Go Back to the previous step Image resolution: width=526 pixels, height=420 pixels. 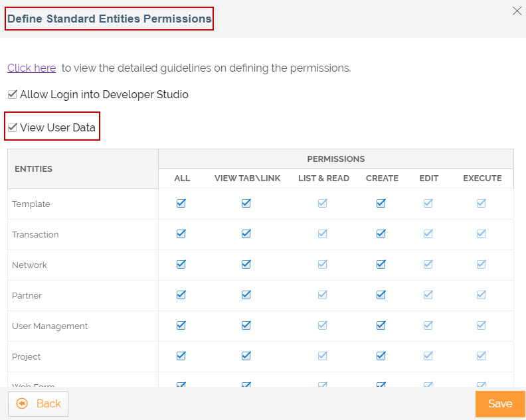[x=39, y=403]
